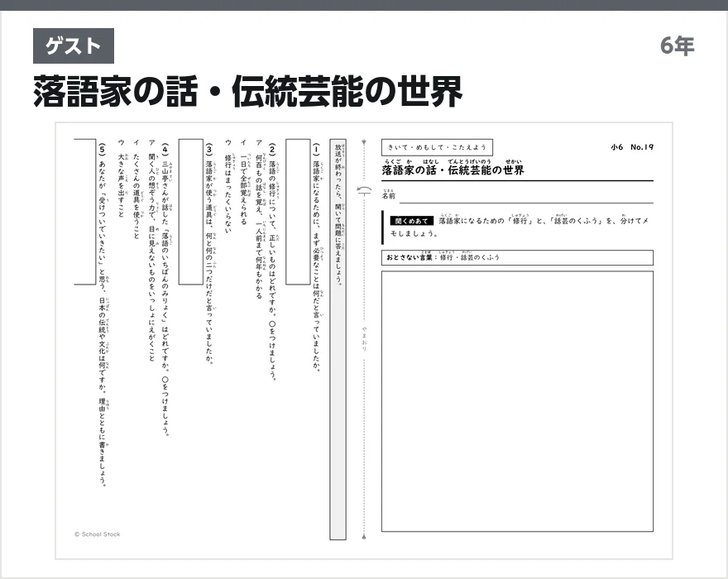This screenshot has width=728, height=579.
Task: Click the 6年 grade label
Action: point(677,45)
